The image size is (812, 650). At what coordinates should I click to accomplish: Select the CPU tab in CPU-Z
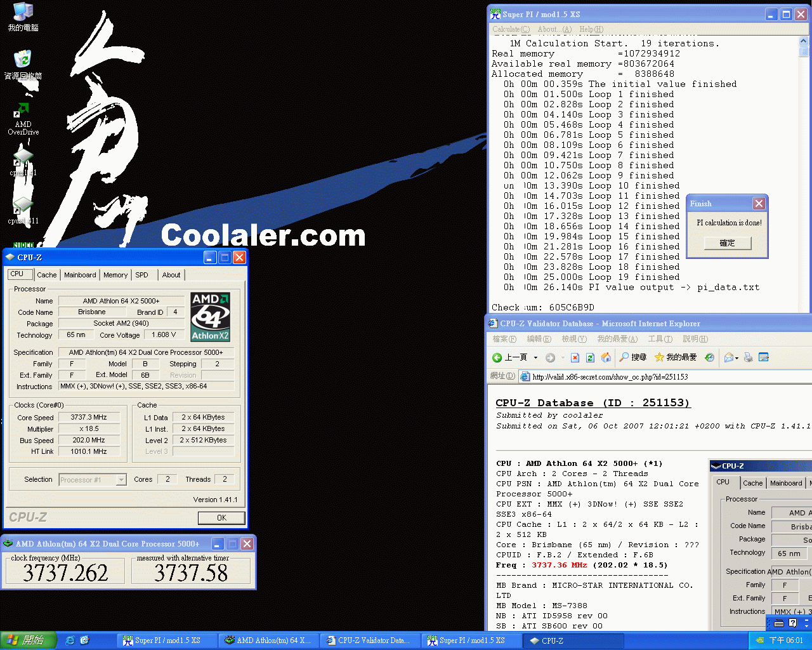(19, 274)
